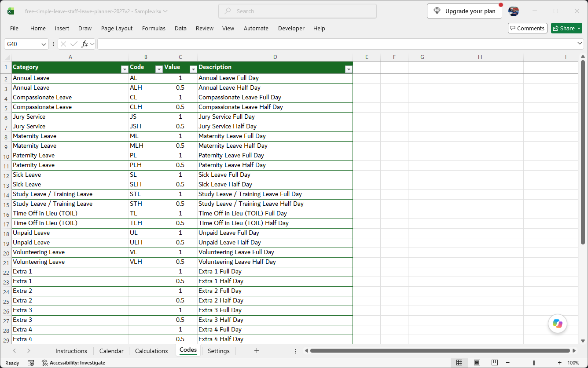Click the Excel app icon in title bar

(x=11, y=11)
